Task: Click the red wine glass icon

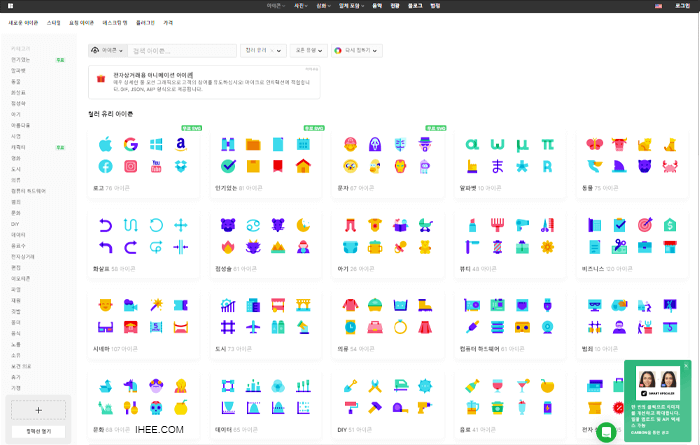Action: (x=497, y=385)
